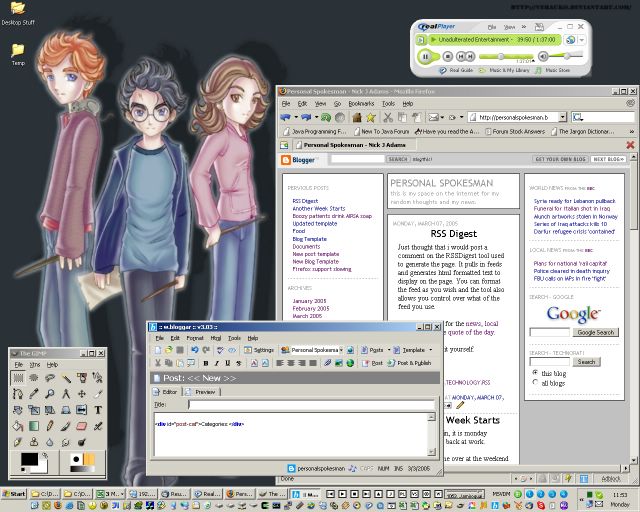Click the Undo arrow in w.bloggar toolbar

195,350
